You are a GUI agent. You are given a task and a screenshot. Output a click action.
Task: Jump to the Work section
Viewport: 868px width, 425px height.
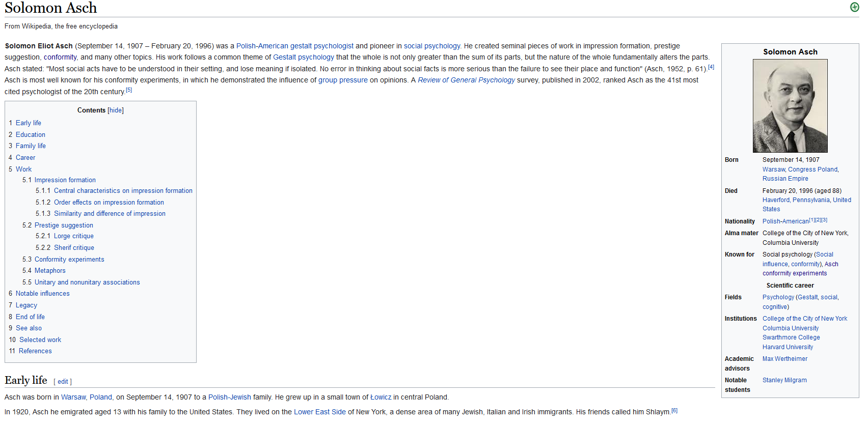click(23, 169)
